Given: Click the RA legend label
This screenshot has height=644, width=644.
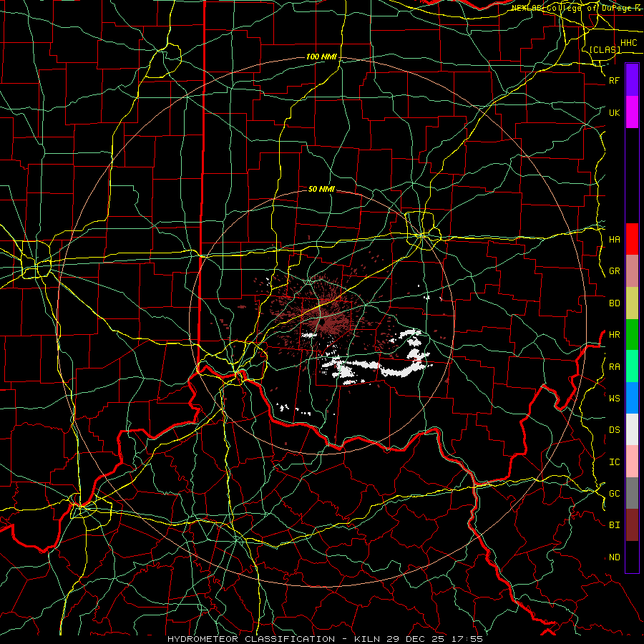Looking at the screenshot, I should (614, 367).
